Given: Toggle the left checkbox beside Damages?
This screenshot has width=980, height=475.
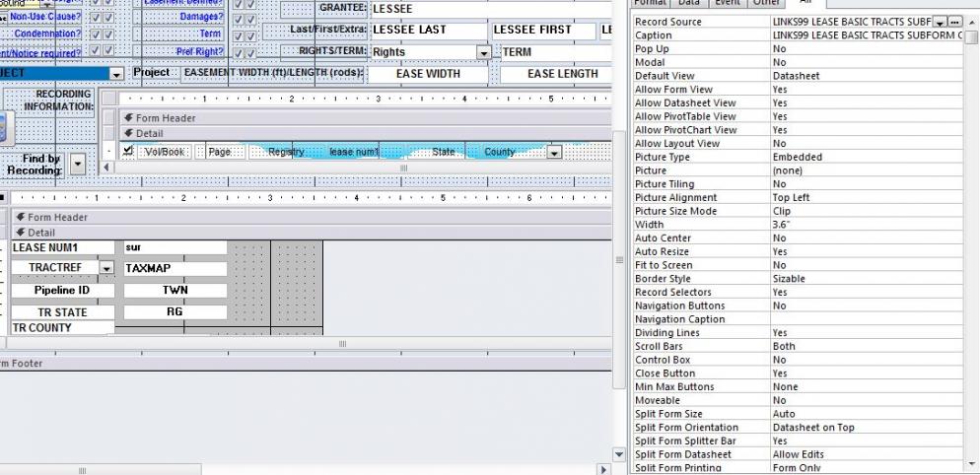Looking at the screenshot, I should click(x=239, y=20).
